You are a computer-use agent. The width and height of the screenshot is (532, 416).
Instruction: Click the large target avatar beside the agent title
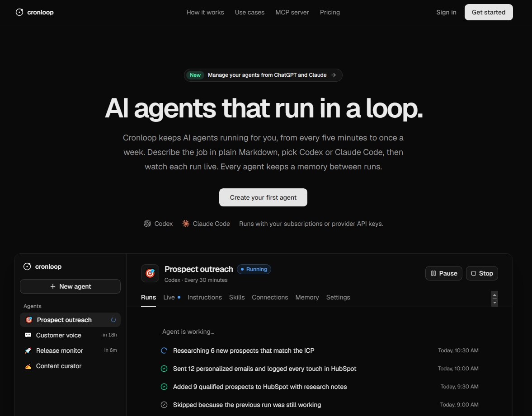[x=150, y=273]
